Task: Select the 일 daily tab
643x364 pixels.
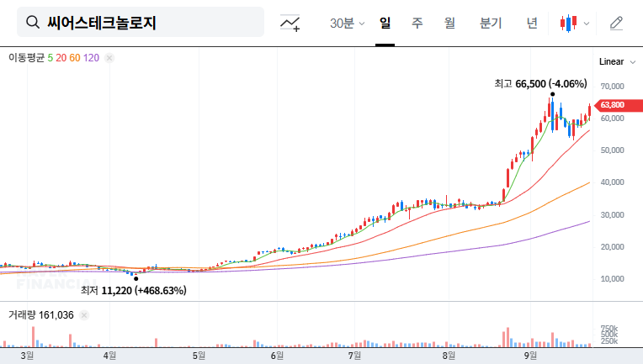Action: pyautogui.click(x=385, y=23)
